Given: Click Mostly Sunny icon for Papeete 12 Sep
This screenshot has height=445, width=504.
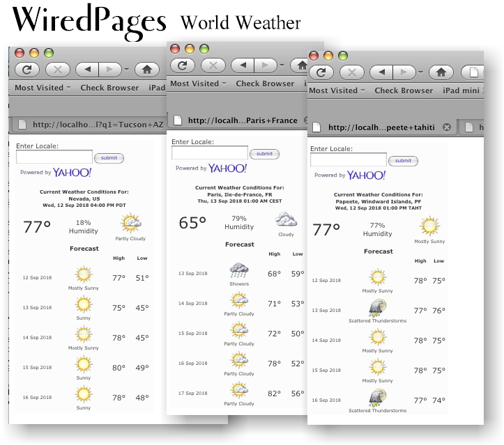Looking at the screenshot, I should coord(378,278).
